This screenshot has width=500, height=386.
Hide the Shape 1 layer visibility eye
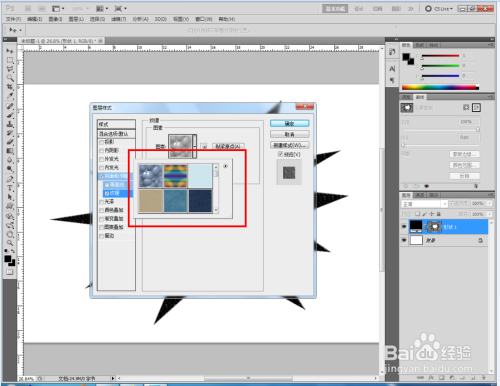point(404,227)
